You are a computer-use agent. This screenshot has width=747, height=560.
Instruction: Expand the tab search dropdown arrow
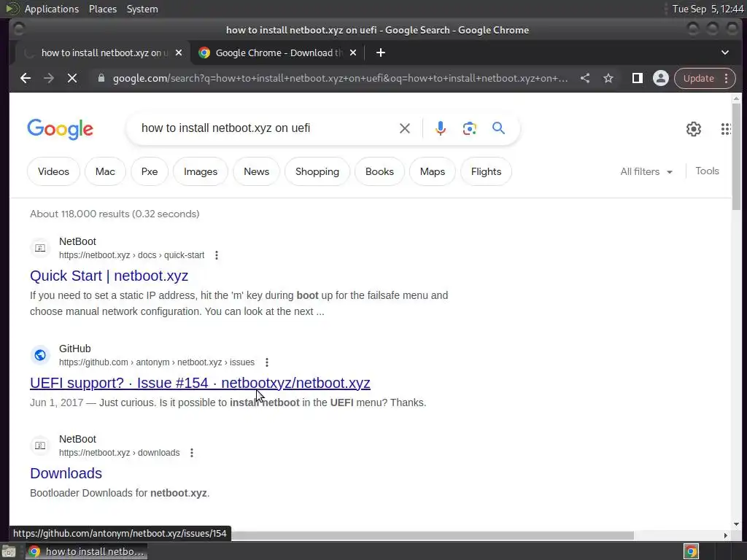(725, 52)
